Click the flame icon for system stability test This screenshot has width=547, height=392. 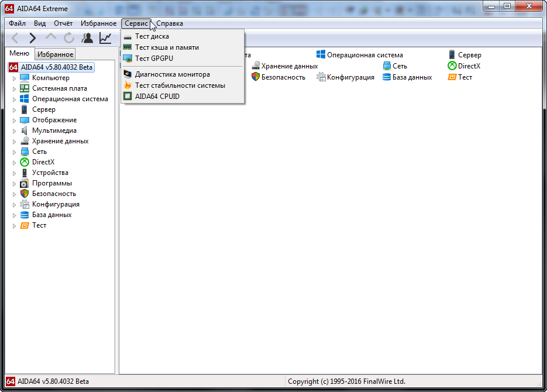(128, 85)
